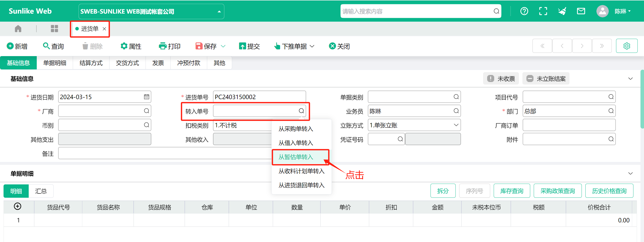Open 属性 properties

coord(131,46)
